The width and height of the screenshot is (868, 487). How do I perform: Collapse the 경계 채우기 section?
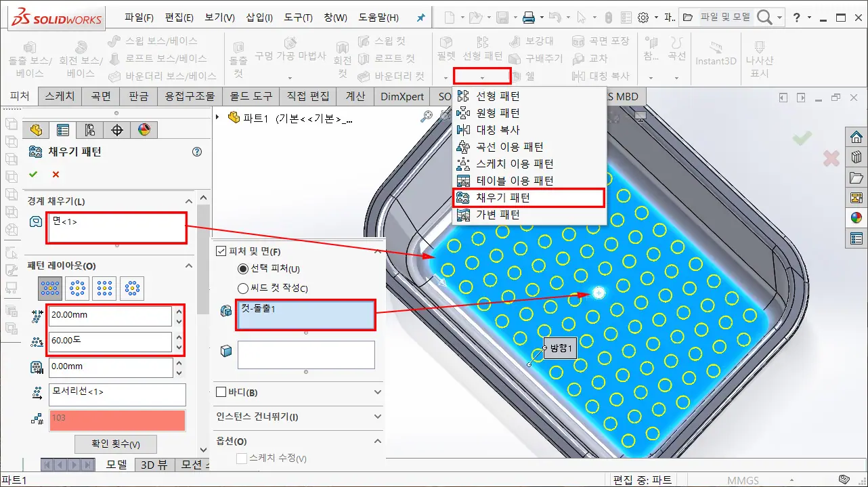(x=189, y=201)
